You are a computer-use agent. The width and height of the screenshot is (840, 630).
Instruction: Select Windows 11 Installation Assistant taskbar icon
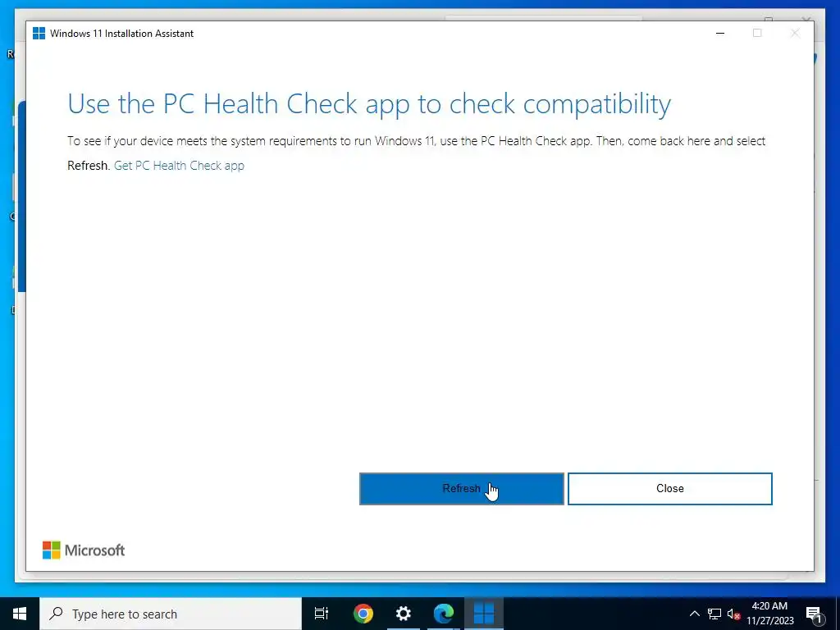tap(484, 614)
